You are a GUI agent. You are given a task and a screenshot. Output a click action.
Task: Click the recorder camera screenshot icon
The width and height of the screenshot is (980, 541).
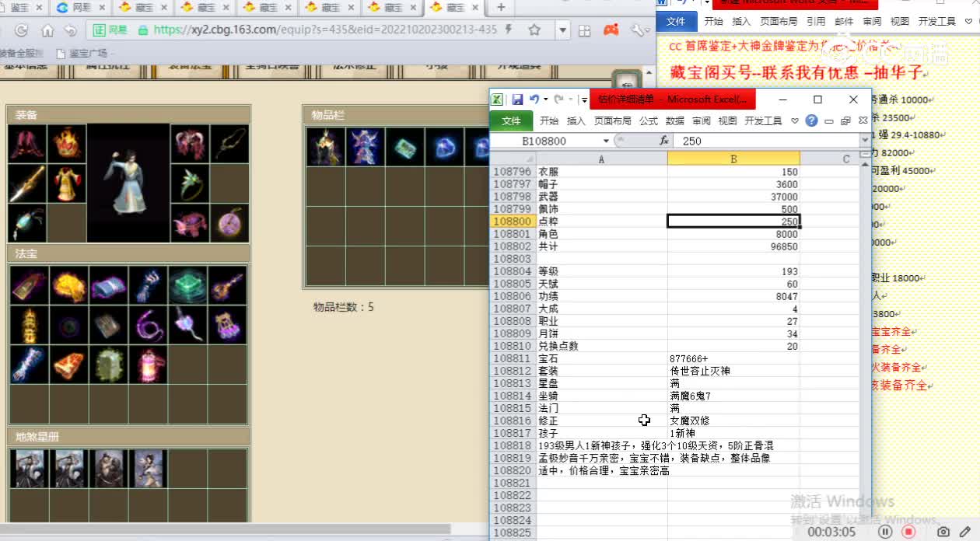tap(943, 532)
